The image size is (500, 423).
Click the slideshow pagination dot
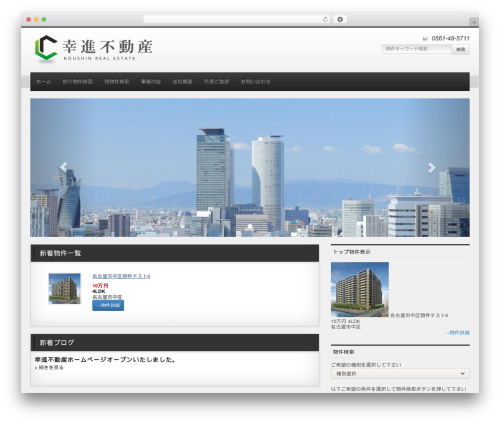click(x=250, y=227)
